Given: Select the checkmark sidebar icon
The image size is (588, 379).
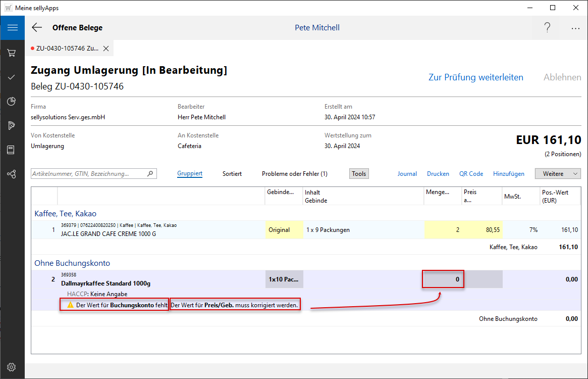Looking at the screenshot, I should [12, 77].
